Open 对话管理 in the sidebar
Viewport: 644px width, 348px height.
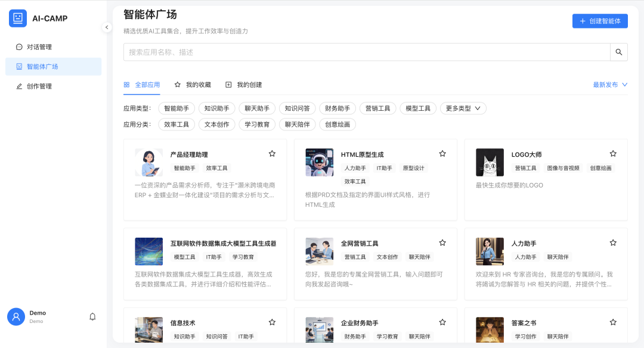(x=39, y=47)
